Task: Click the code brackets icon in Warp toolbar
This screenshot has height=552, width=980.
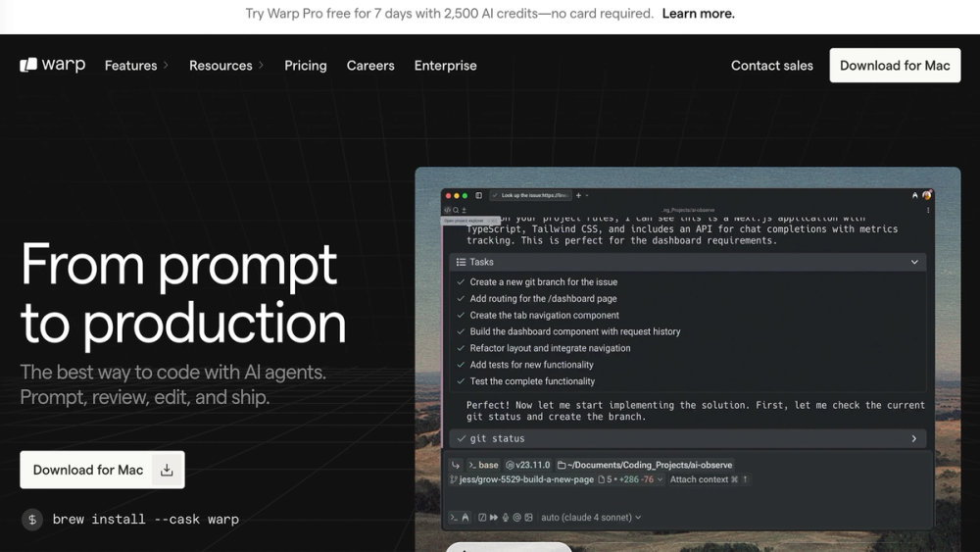Action: tap(448, 211)
